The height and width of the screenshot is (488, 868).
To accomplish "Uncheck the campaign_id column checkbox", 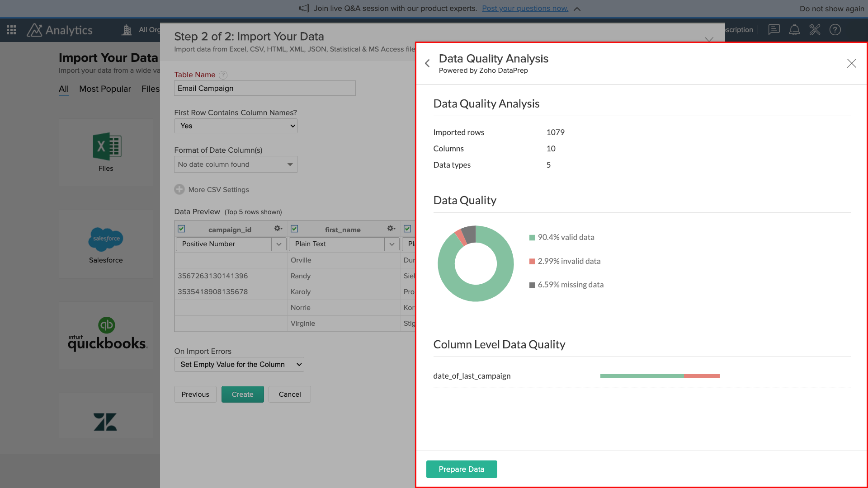I will pyautogui.click(x=181, y=229).
